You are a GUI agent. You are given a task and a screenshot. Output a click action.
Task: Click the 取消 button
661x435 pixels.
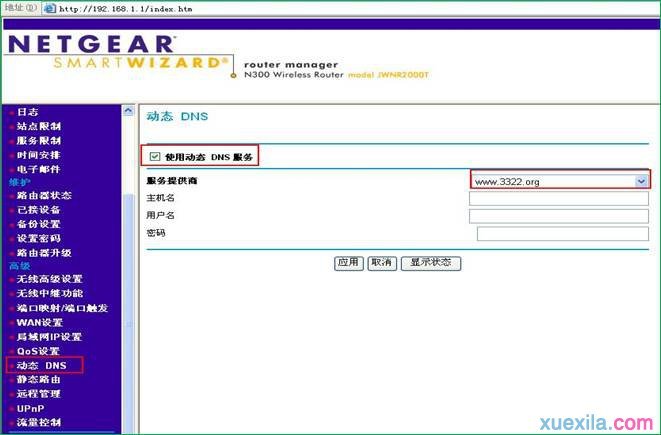(381, 263)
